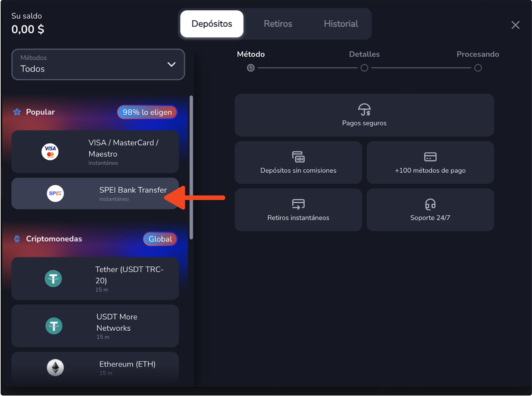The width and height of the screenshot is (532, 396).
Task: Click the Ethereum diamond icon
Action: [x=55, y=367]
